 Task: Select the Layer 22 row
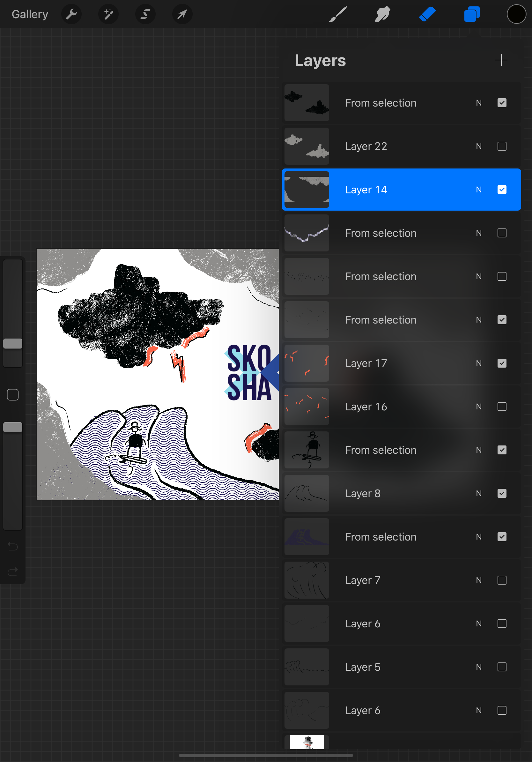tap(401, 146)
